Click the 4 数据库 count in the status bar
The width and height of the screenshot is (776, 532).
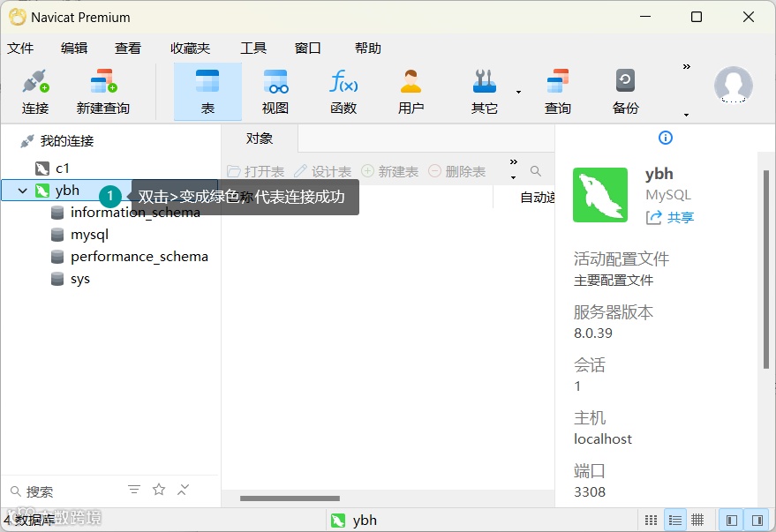29,521
